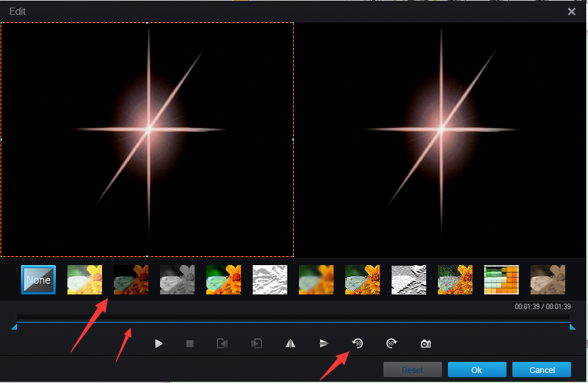Step to the previous frame
The height and width of the screenshot is (383, 588).
coord(222,344)
